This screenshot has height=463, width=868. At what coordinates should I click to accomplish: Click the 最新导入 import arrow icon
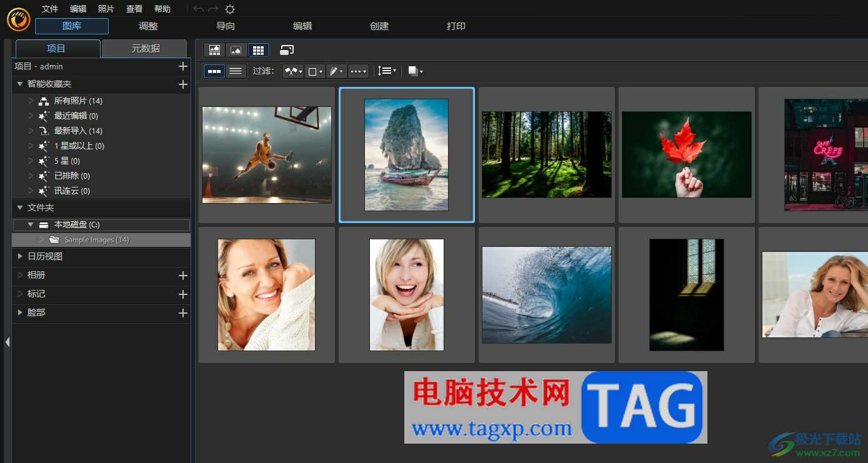pos(44,131)
